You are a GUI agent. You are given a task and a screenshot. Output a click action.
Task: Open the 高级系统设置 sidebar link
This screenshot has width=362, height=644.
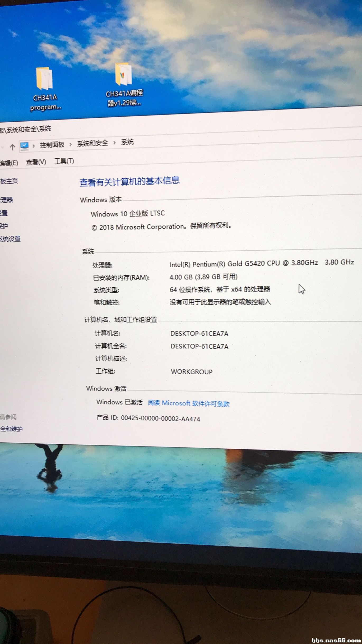(x=10, y=239)
